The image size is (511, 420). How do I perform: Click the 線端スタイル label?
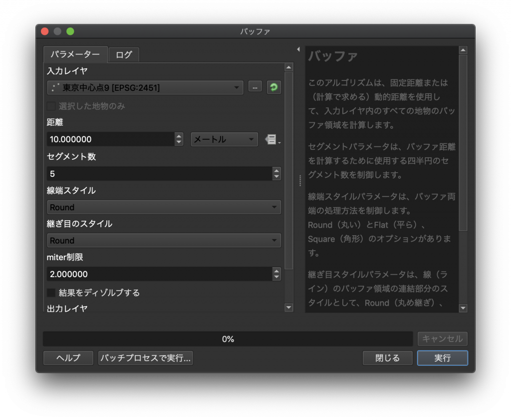click(x=71, y=190)
